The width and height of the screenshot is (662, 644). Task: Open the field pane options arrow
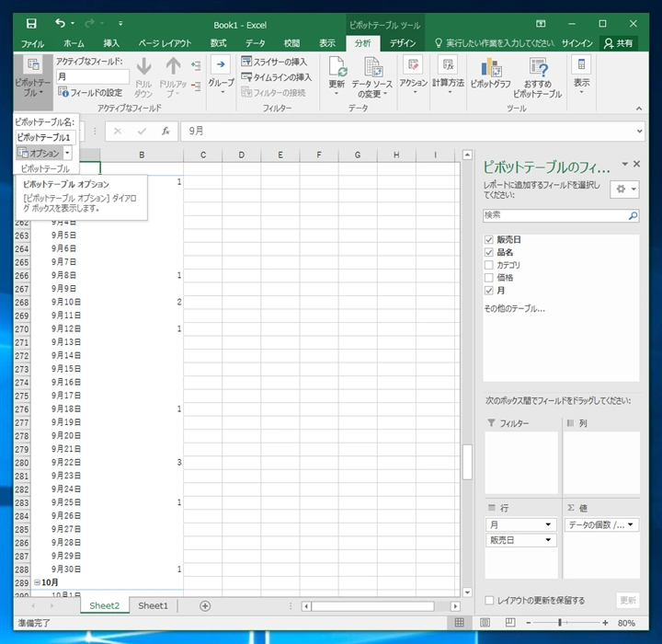pyautogui.click(x=625, y=164)
